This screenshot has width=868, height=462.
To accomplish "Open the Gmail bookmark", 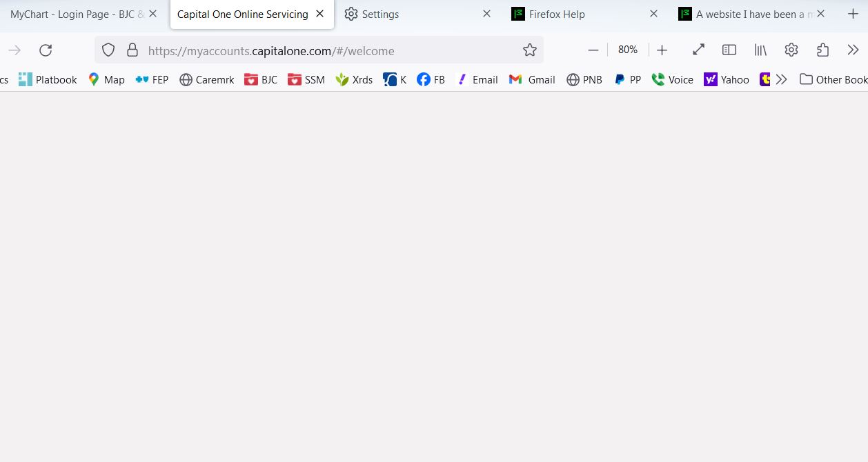I will (x=532, y=79).
